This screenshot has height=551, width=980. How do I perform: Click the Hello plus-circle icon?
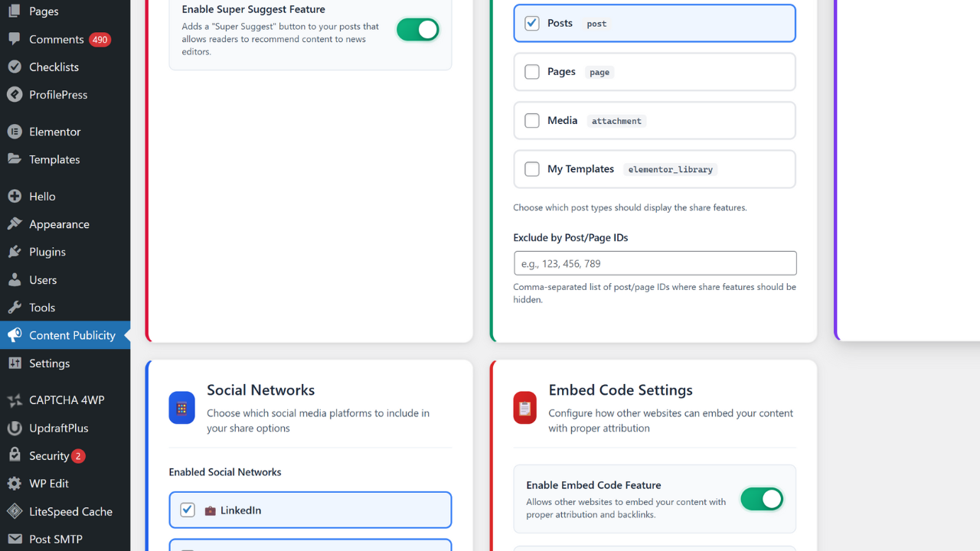(x=15, y=197)
